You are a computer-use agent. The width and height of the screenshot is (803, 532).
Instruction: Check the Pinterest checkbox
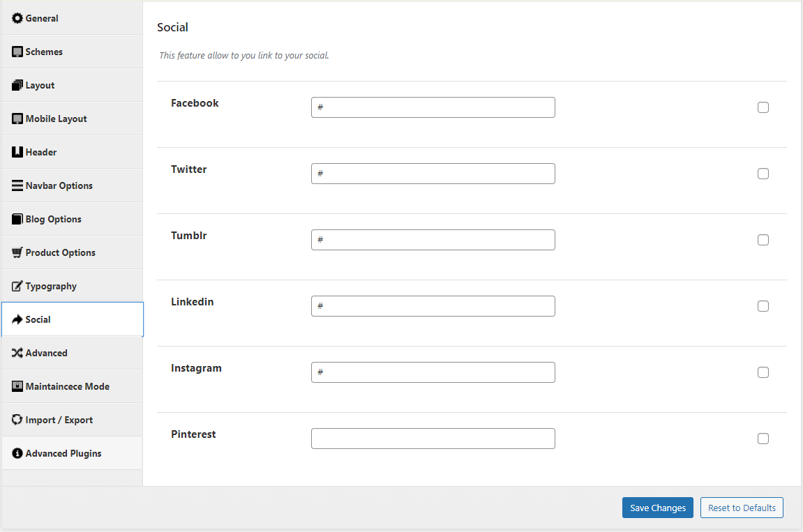point(763,439)
